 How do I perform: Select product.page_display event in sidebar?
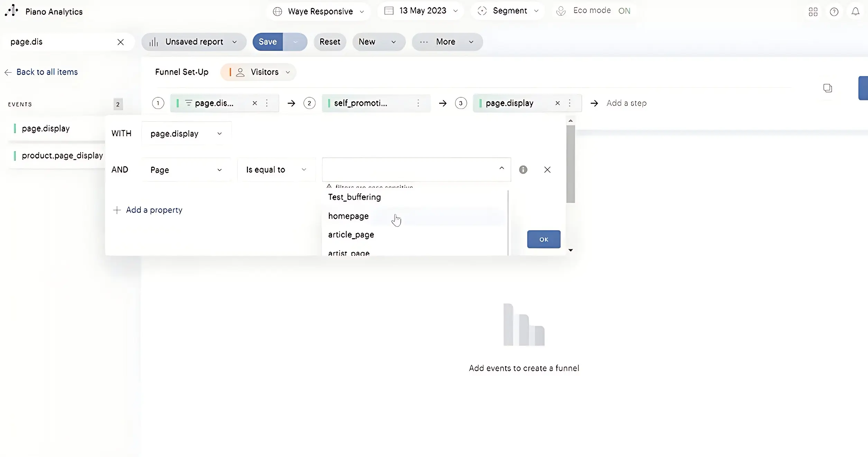[x=62, y=156]
